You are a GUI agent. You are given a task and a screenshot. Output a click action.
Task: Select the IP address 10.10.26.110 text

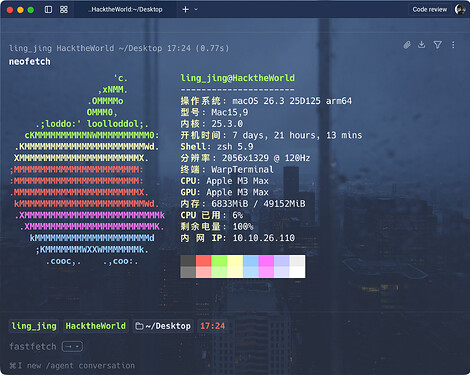[264, 238]
